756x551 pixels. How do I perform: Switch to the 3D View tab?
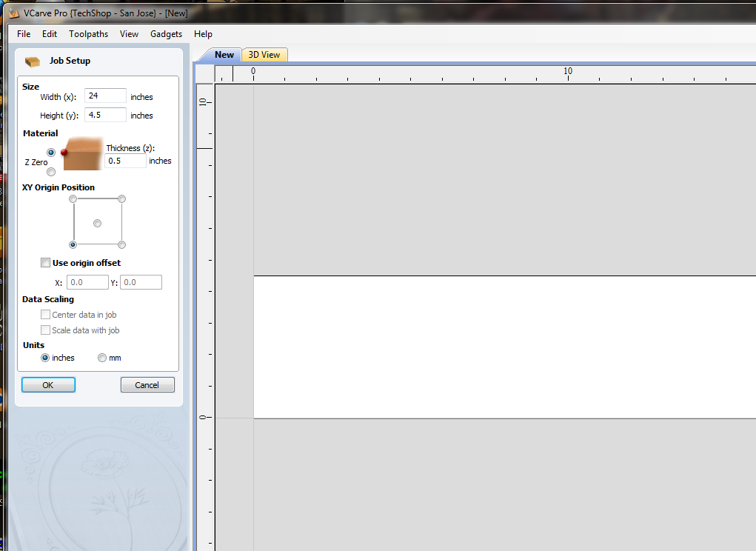(264, 55)
